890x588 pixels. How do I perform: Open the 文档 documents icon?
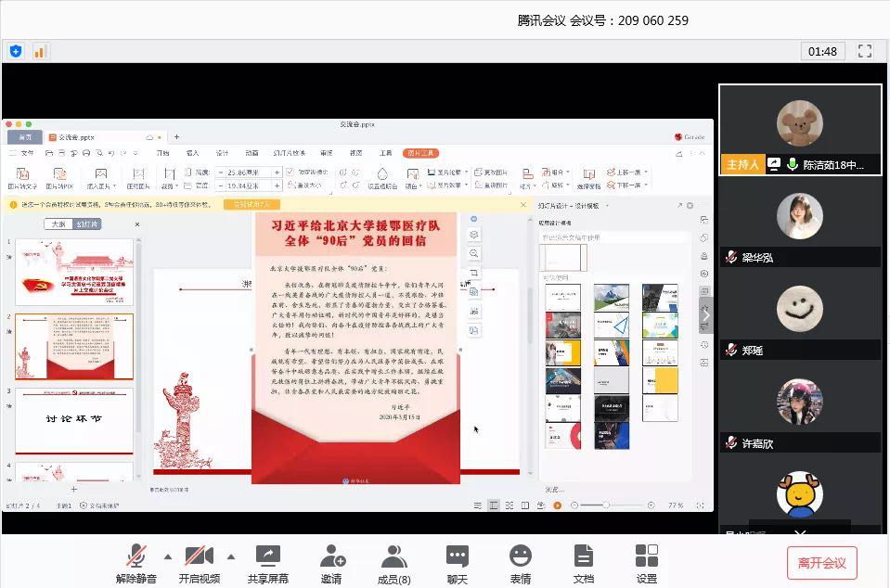pyautogui.click(x=583, y=563)
